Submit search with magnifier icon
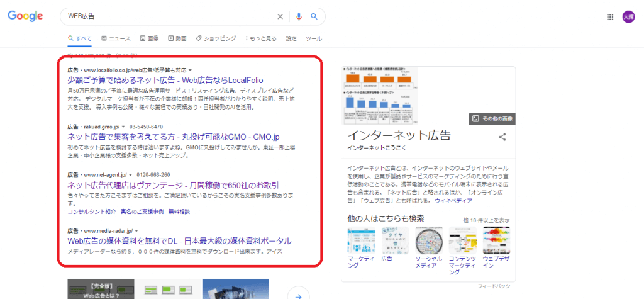 (x=314, y=16)
